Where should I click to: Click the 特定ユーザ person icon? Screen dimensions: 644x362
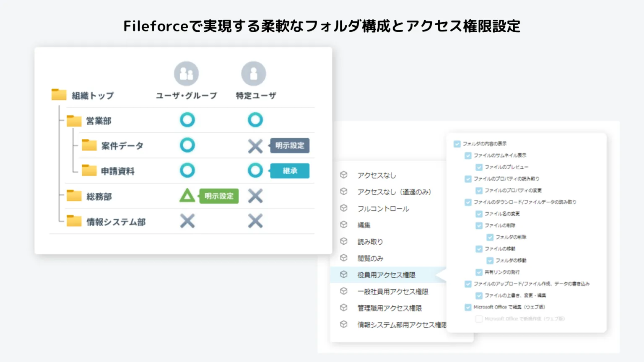(253, 73)
